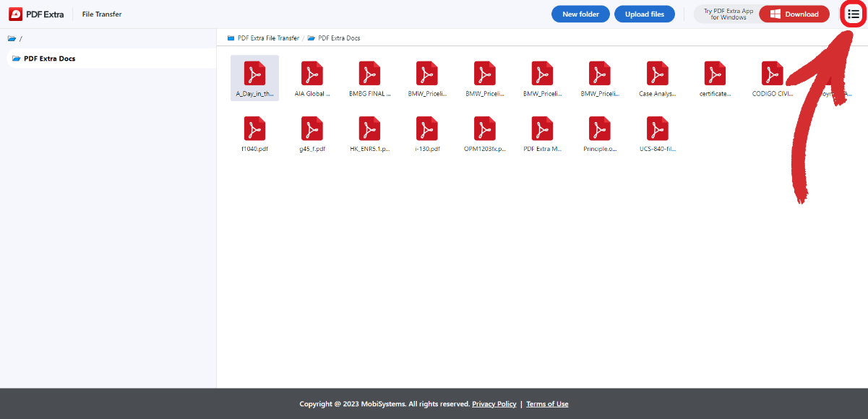The width and height of the screenshot is (868, 419).
Task: Click the PDF Extra logo
Action: tap(36, 14)
